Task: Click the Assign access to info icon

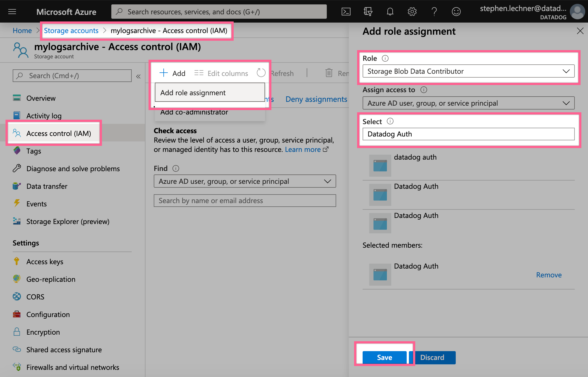Action: [424, 90]
